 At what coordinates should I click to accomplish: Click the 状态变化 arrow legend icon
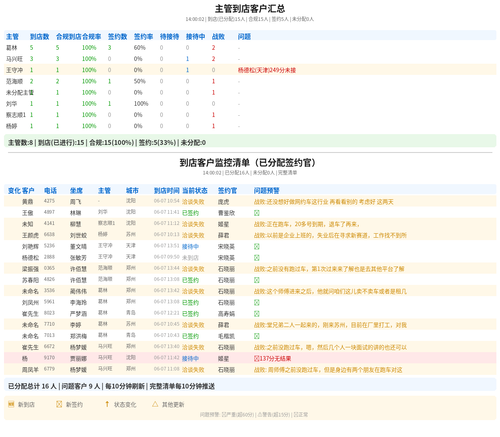107,404
